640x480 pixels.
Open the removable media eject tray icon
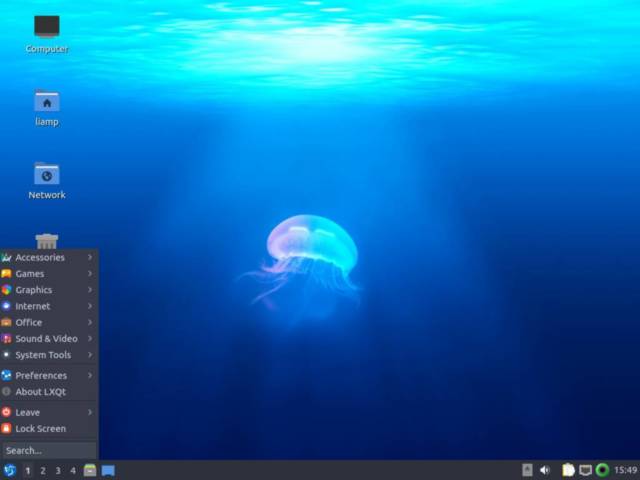(527, 470)
